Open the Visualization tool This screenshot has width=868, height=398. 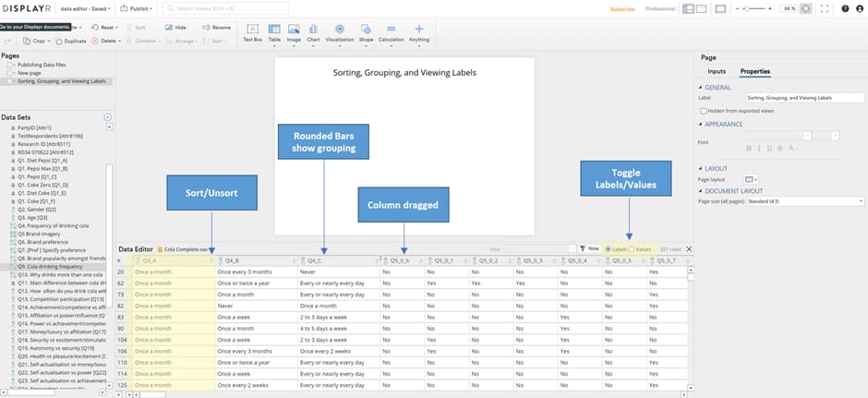click(x=340, y=33)
